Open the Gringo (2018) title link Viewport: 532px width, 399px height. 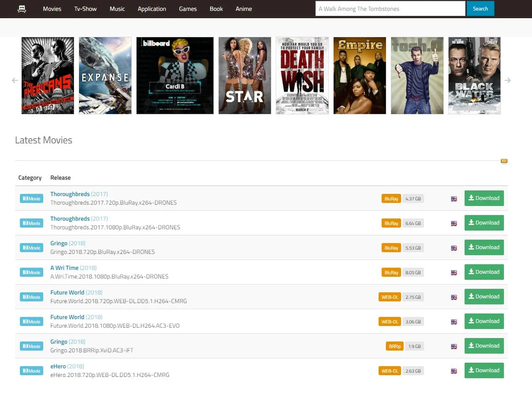(58, 243)
